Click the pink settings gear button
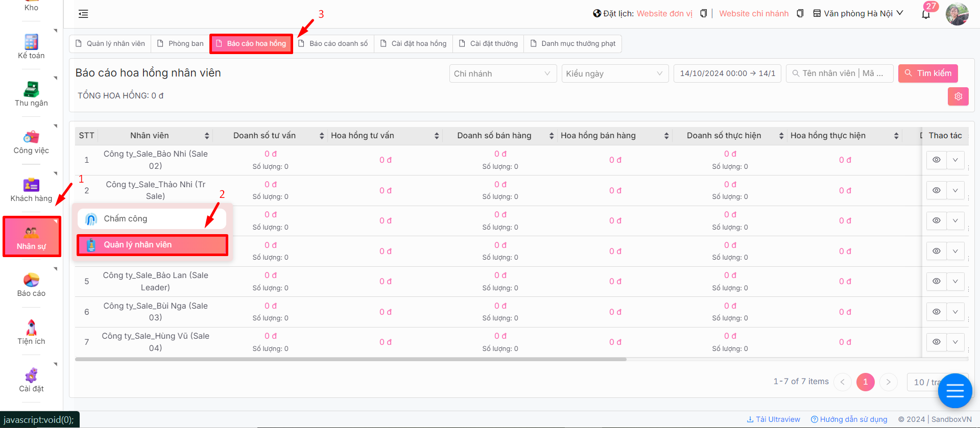 click(958, 96)
